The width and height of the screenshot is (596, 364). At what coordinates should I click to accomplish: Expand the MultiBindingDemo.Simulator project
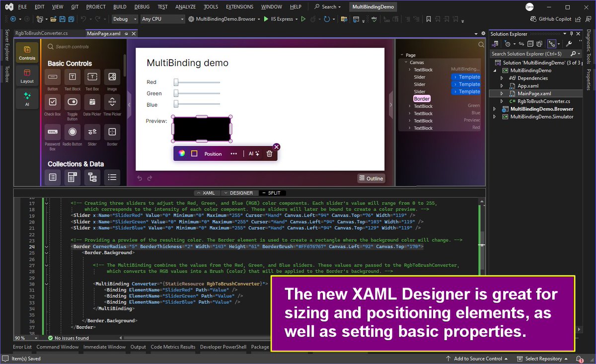point(494,117)
